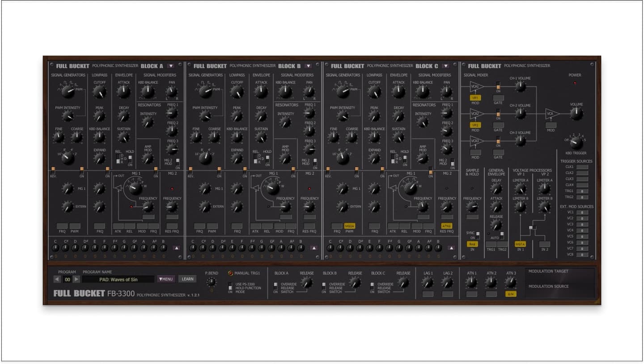
Task: Click the S/H slot under ATN 3
Action: 511,294
